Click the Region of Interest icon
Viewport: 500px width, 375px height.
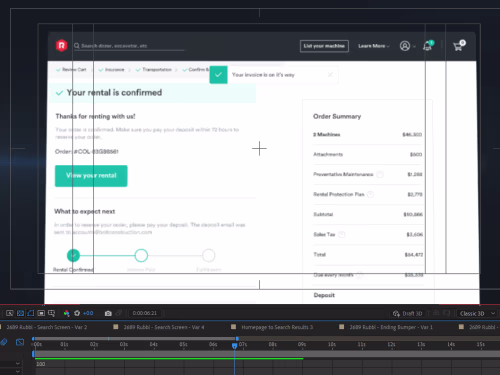(41, 313)
